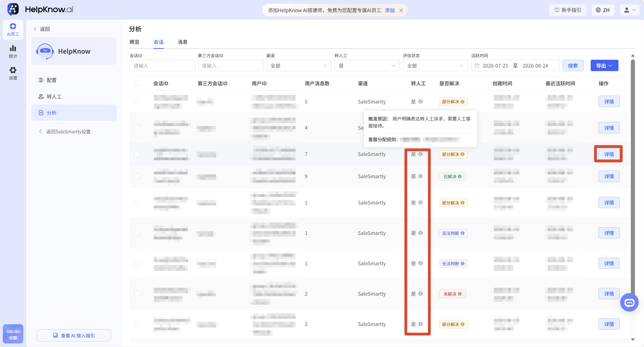The image size is (644, 347).
Task: Open the user account avatar menu
Action: 630,10
